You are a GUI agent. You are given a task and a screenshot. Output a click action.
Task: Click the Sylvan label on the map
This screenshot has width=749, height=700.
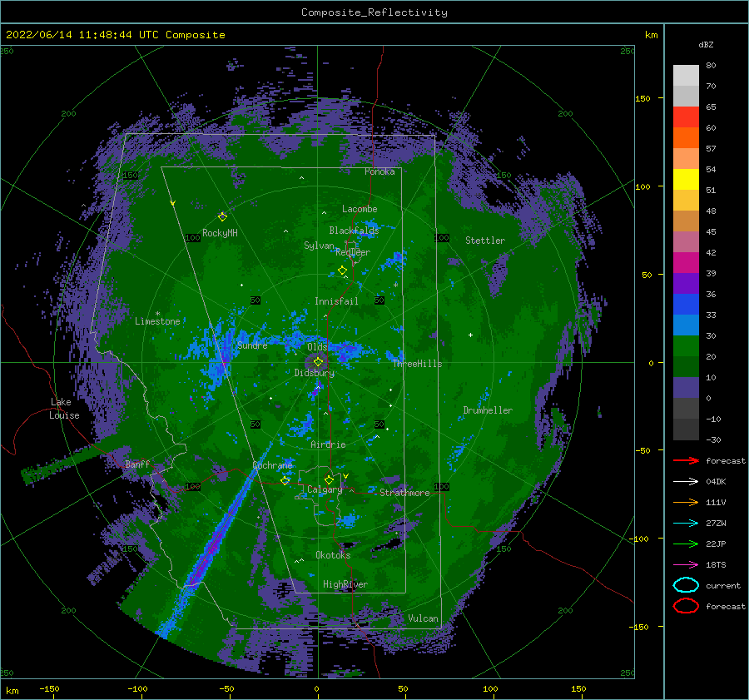click(x=319, y=246)
